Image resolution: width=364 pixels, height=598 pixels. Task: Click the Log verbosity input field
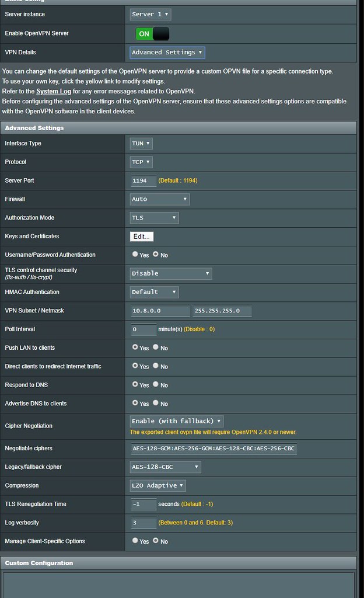pyautogui.click(x=143, y=523)
